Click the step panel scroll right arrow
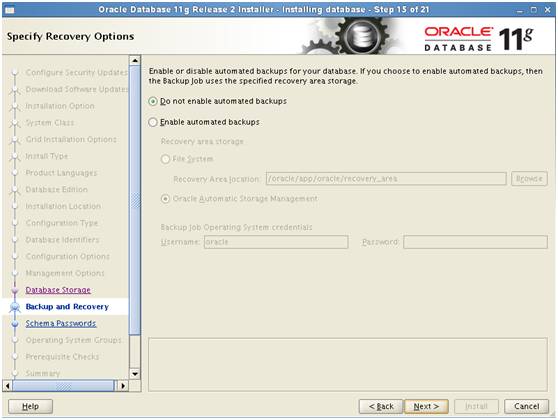The height and width of the screenshot is (420, 558). pos(123,385)
